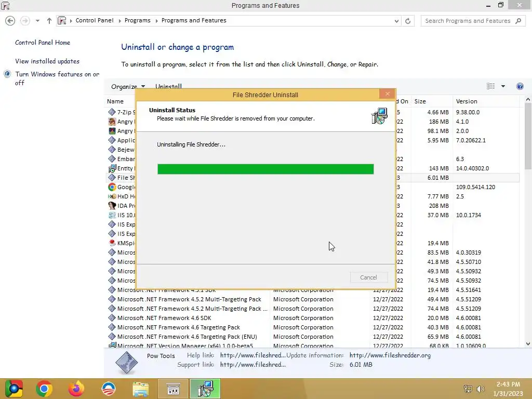This screenshot has width=532, height=399.
Task: Select the IDA Pro program entry
Action: (x=121, y=206)
